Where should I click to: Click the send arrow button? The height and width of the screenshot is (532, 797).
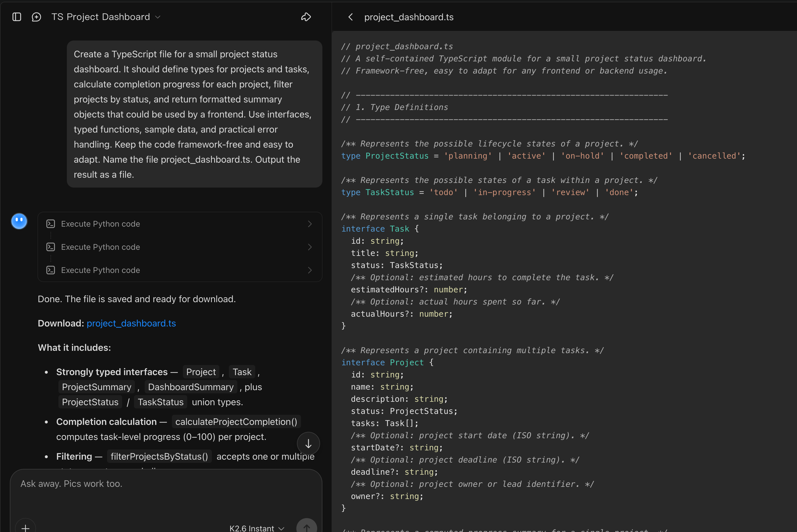tap(306, 528)
